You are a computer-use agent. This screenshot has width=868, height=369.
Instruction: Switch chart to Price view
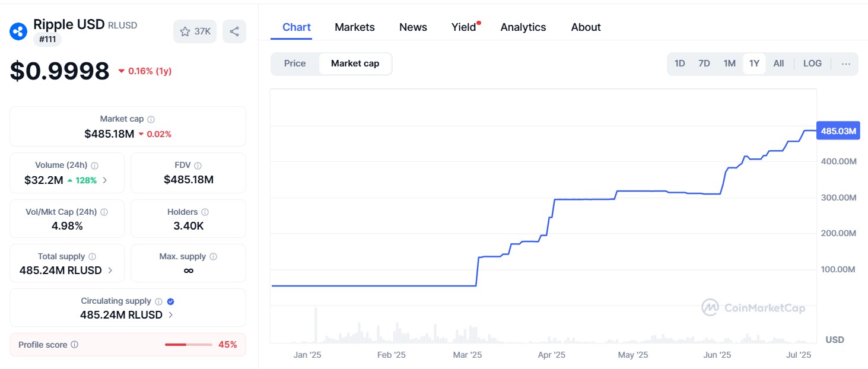point(295,63)
